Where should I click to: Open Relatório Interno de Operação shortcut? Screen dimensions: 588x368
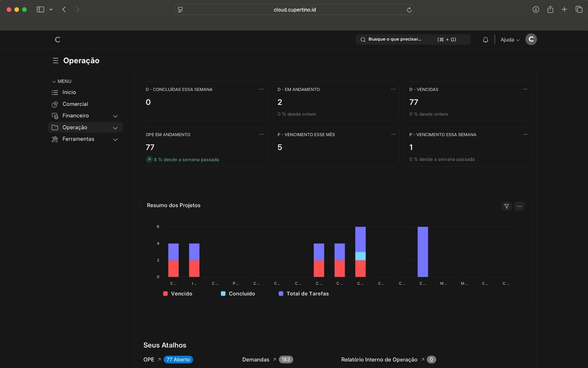(x=379, y=360)
